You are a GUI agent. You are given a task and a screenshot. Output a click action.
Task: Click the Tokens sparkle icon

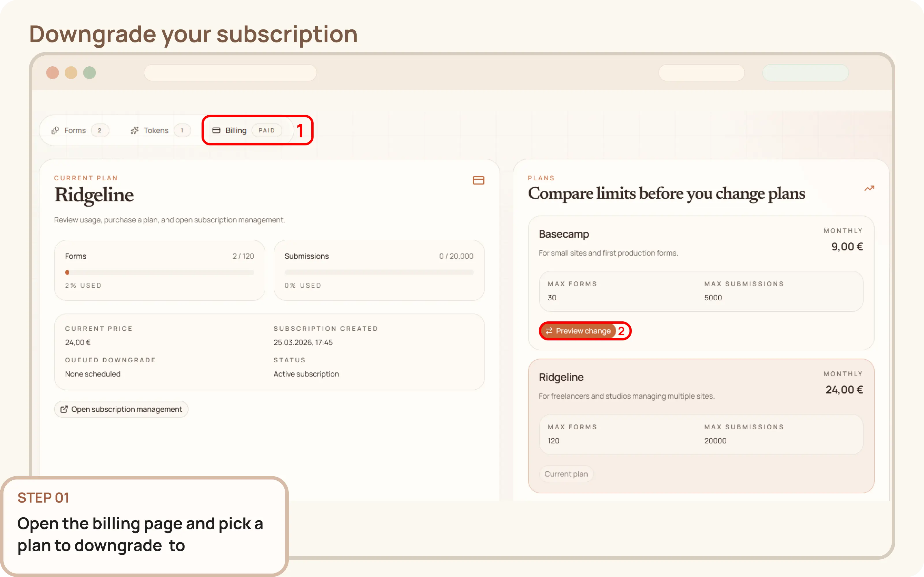point(134,130)
